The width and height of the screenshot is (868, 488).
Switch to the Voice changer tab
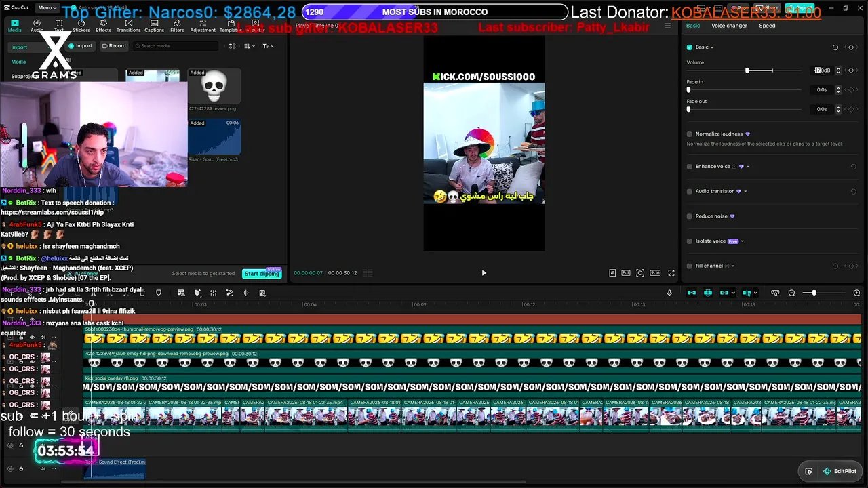click(729, 26)
